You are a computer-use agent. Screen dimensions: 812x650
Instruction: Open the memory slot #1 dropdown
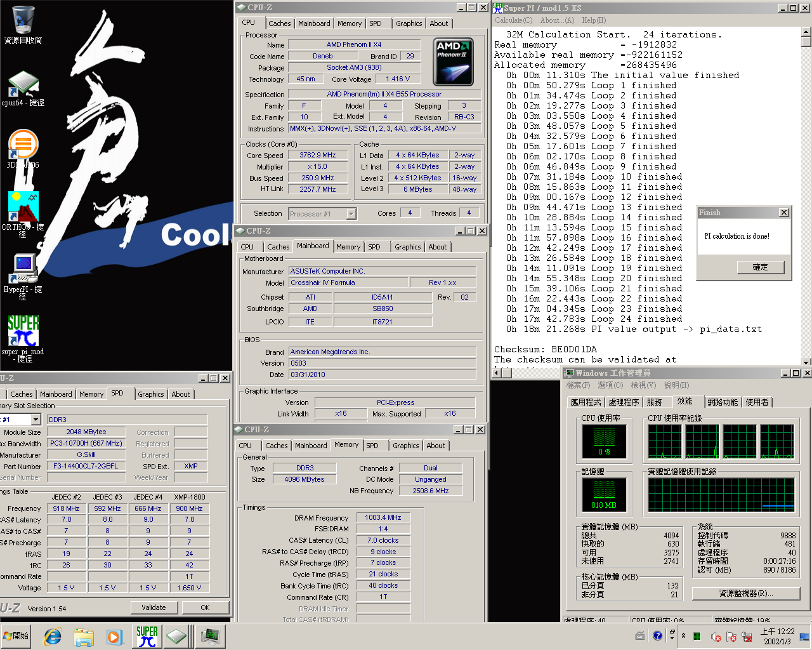[36, 420]
